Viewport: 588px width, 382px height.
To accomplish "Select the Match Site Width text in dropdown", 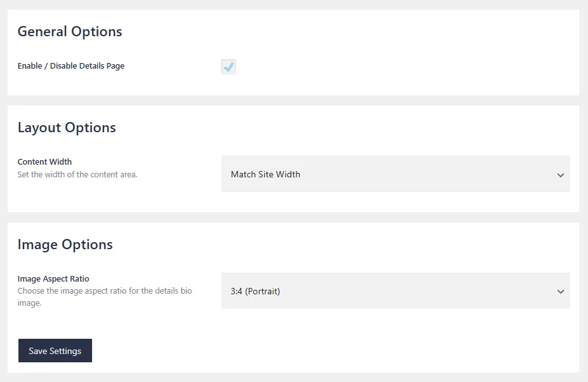I will pyautogui.click(x=265, y=174).
